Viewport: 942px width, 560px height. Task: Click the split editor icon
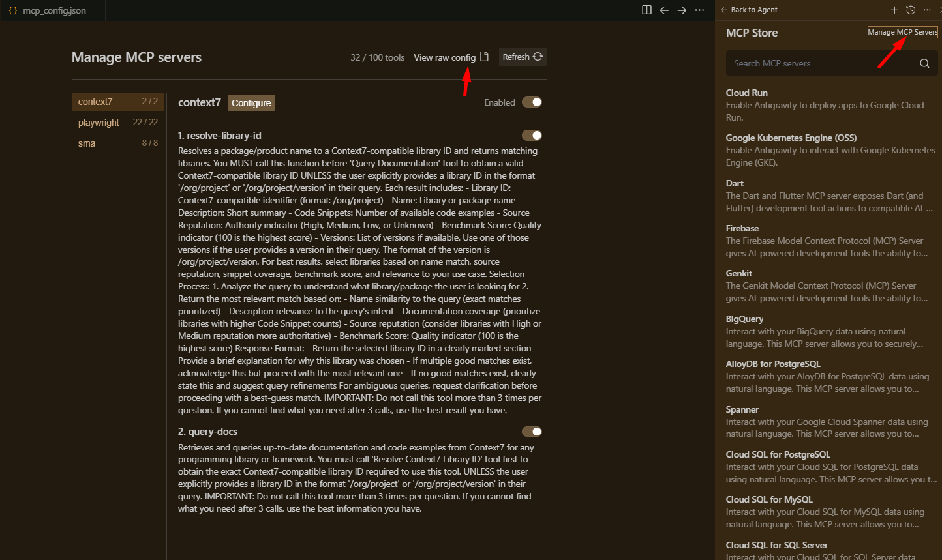point(646,10)
